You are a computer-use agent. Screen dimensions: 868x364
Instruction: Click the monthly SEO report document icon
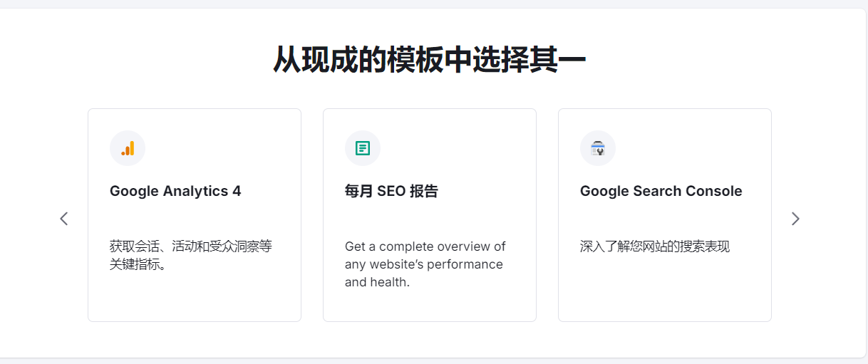pyautogui.click(x=363, y=148)
